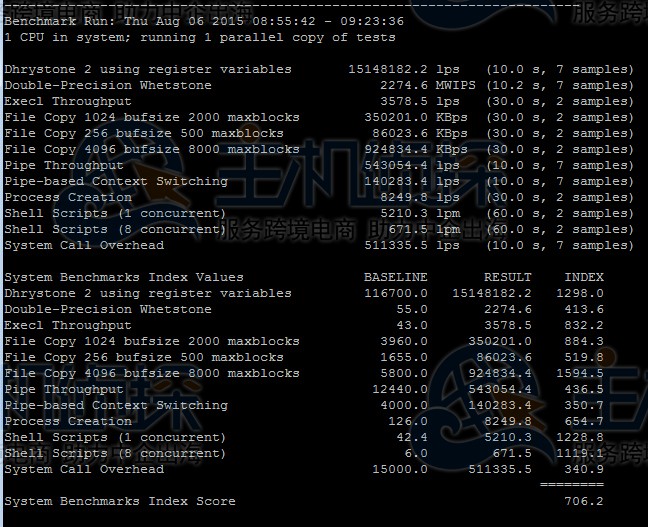Click the 5210.3 lpm Shell Scripts result
The image size is (648, 527).
coord(420,213)
